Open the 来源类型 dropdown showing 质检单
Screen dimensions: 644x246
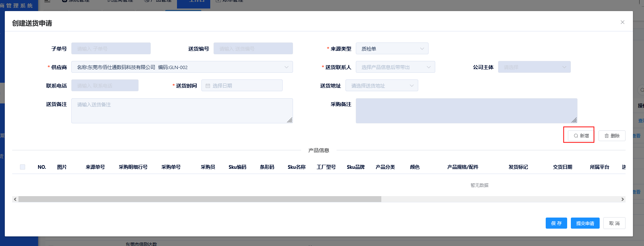pyautogui.click(x=392, y=49)
